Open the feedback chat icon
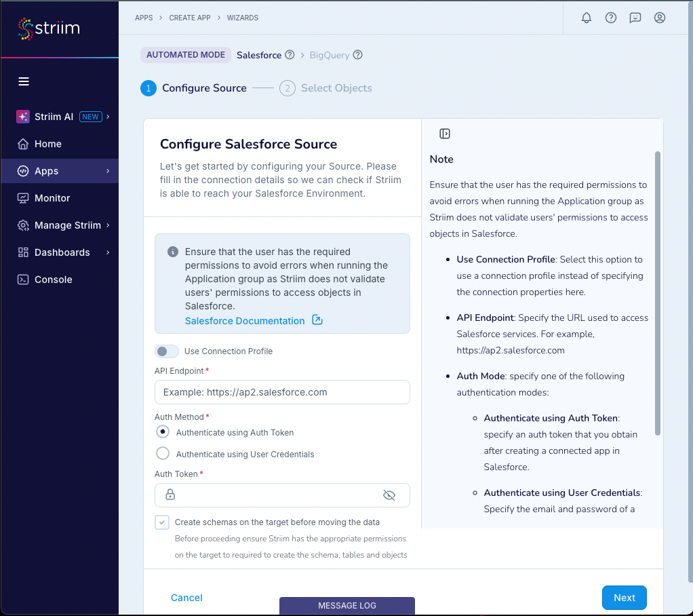The height and width of the screenshot is (616, 693). point(635,18)
